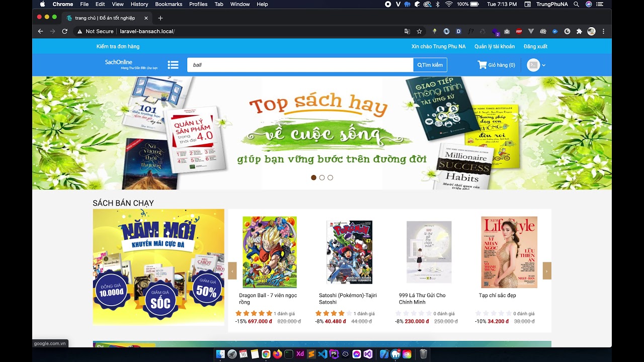
Task: Show the third banner slide dot
Action: 330,177
